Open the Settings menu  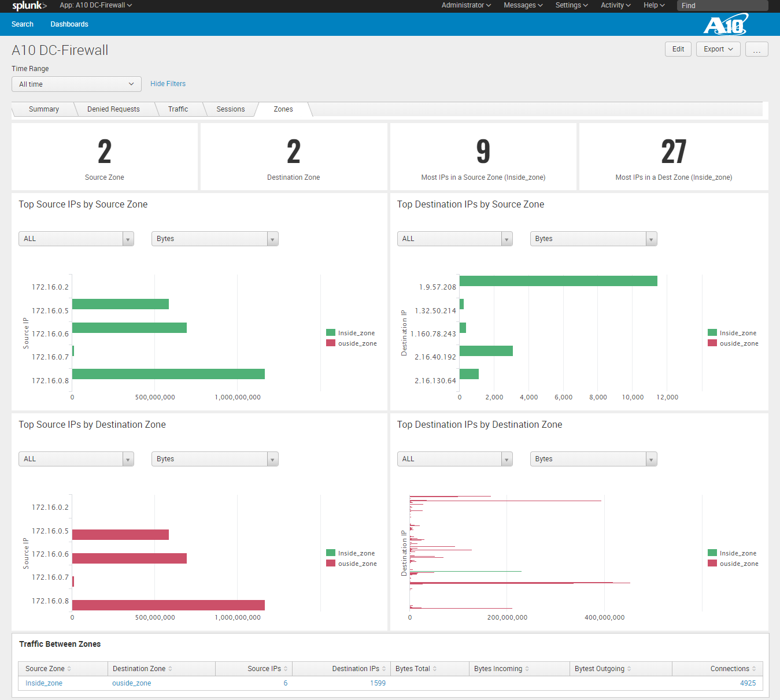coord(572,5)
